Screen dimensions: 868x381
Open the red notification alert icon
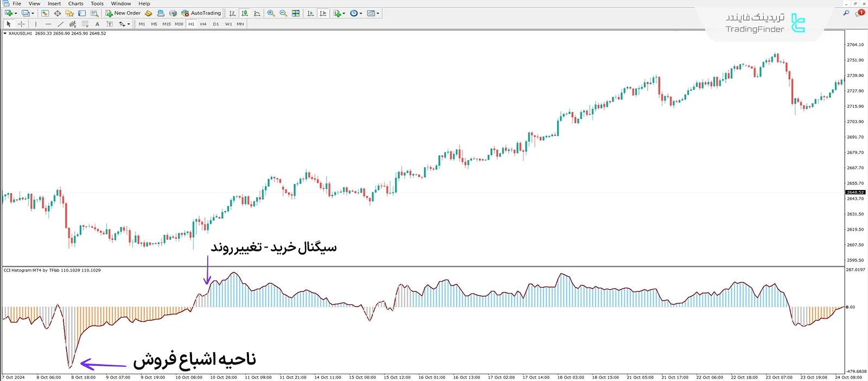860,12
